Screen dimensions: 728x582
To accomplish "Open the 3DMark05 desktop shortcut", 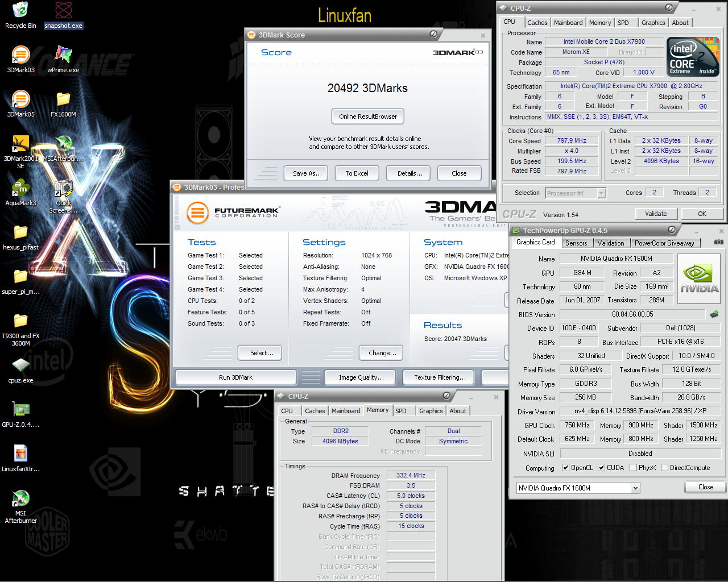I will 20,104.
